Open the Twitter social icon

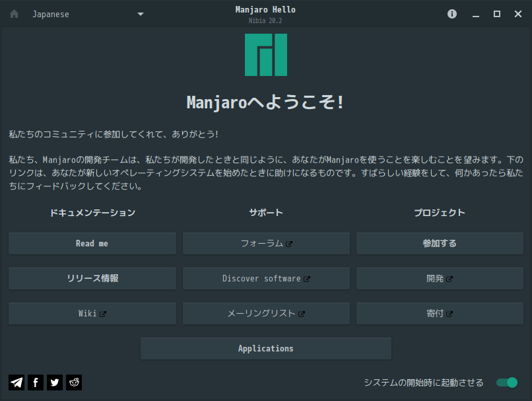tap(55, 383)
